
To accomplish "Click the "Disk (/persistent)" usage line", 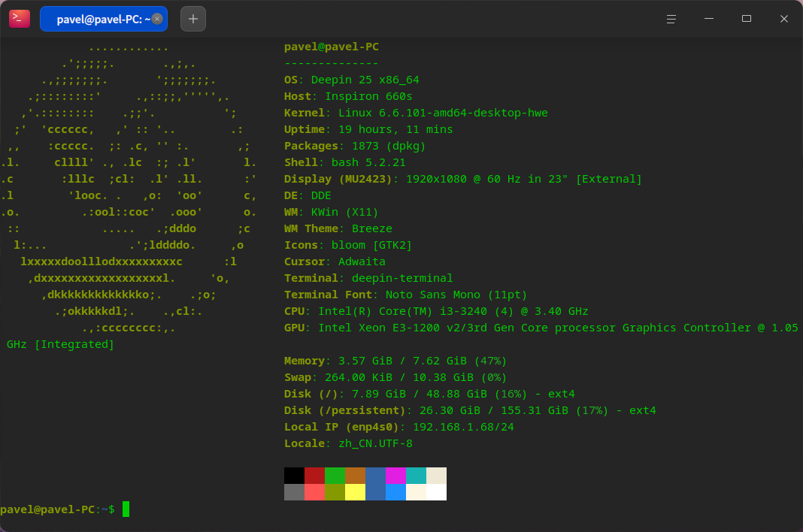I will [x=470, y=410].
